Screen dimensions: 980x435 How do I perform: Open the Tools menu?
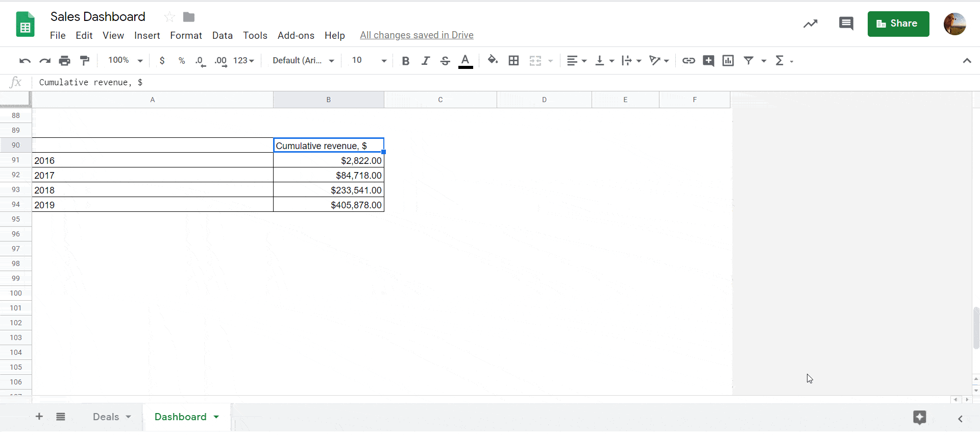[x=255, y=35]
